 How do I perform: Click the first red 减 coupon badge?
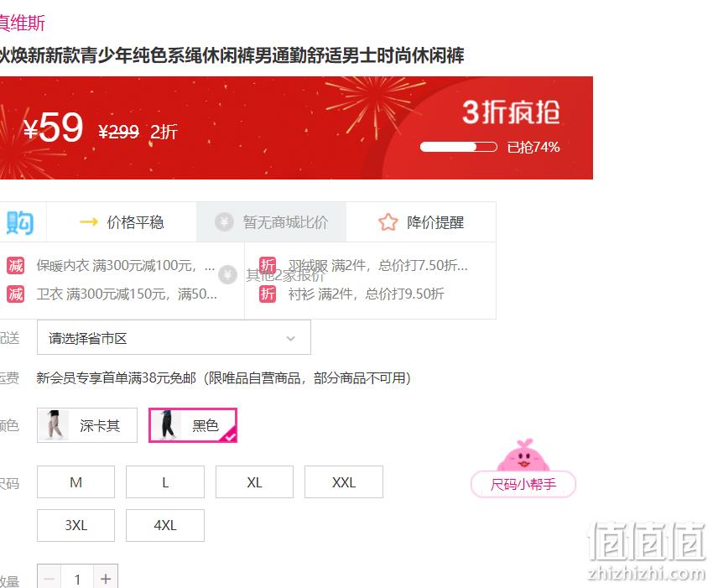click(15, 265)
